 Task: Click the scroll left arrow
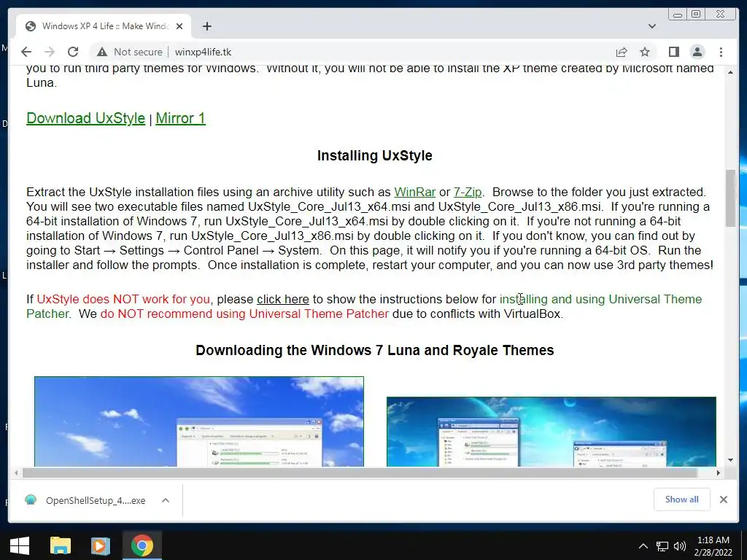[16, 472]
